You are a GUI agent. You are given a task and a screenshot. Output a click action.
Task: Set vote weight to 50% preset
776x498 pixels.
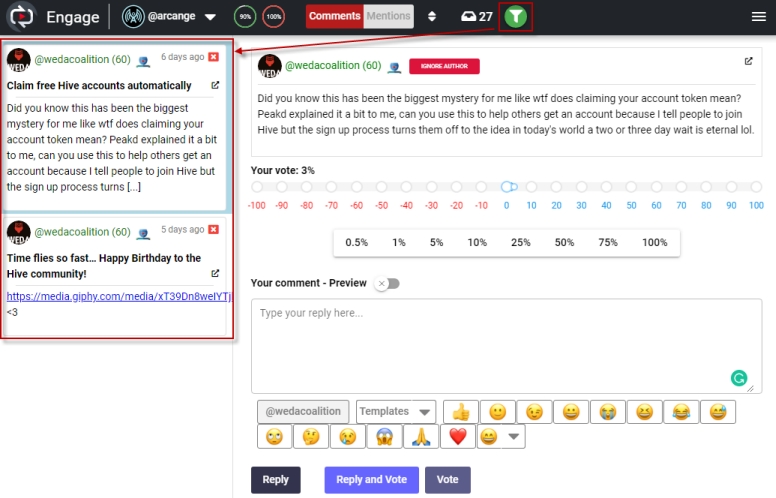click(x=564, y=243)
